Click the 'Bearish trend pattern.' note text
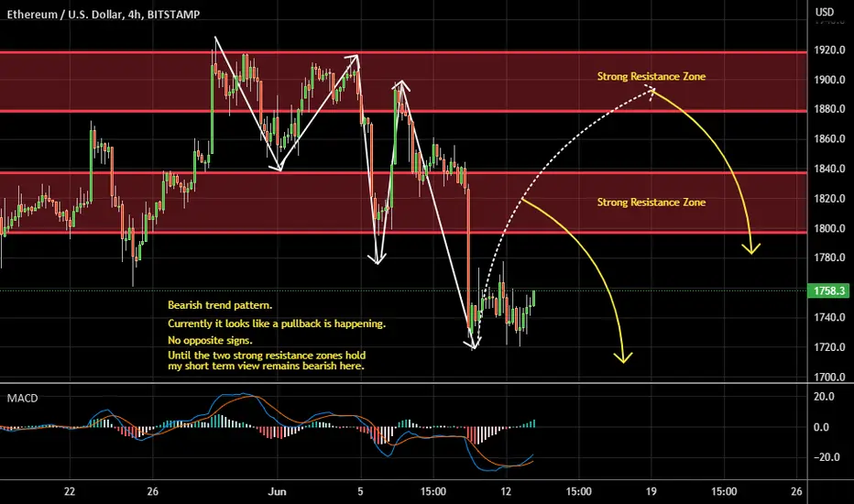This screenshot has width=854, height=504. coord(220,305)
